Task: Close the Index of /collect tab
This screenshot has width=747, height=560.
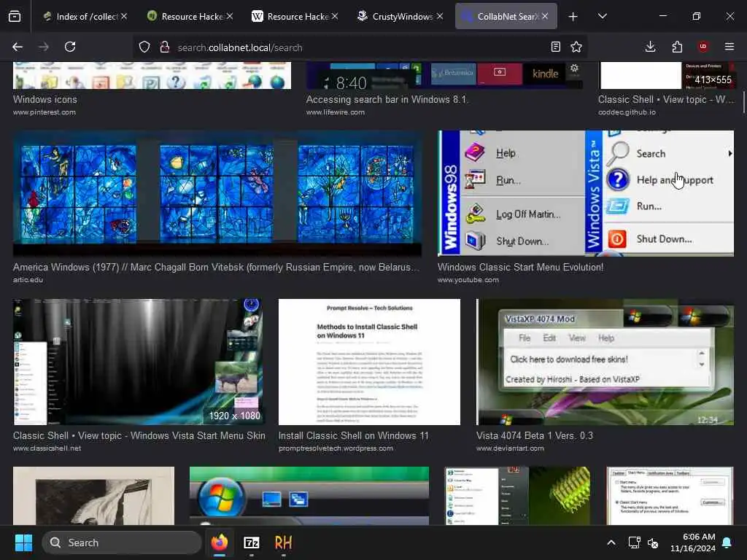Action: (x=124, y=16)
